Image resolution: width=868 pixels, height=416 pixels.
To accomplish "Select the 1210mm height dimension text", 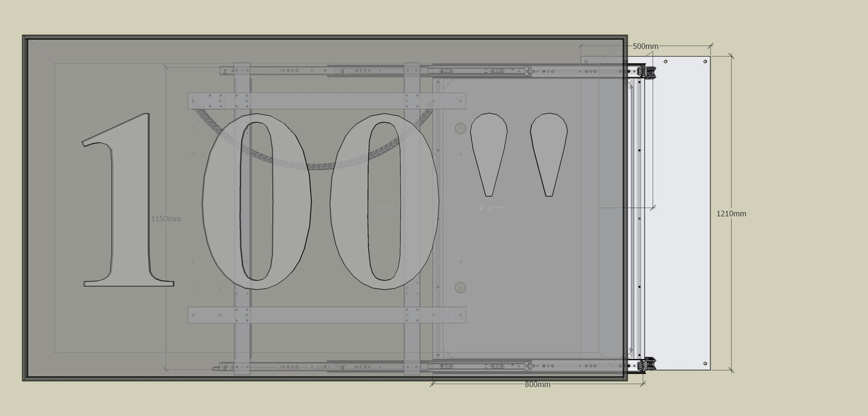I will [731, 213].
